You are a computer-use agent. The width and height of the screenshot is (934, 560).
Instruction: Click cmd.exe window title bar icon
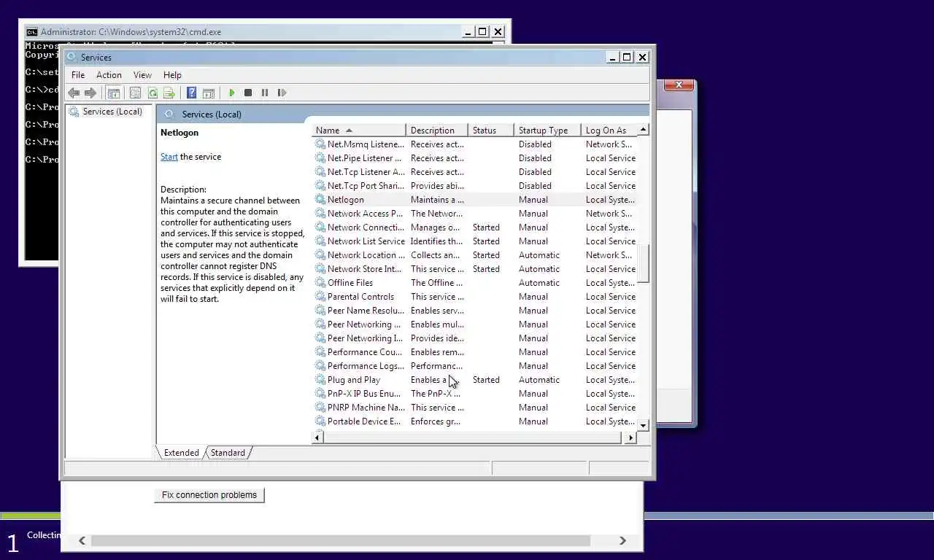click(31, 32)
